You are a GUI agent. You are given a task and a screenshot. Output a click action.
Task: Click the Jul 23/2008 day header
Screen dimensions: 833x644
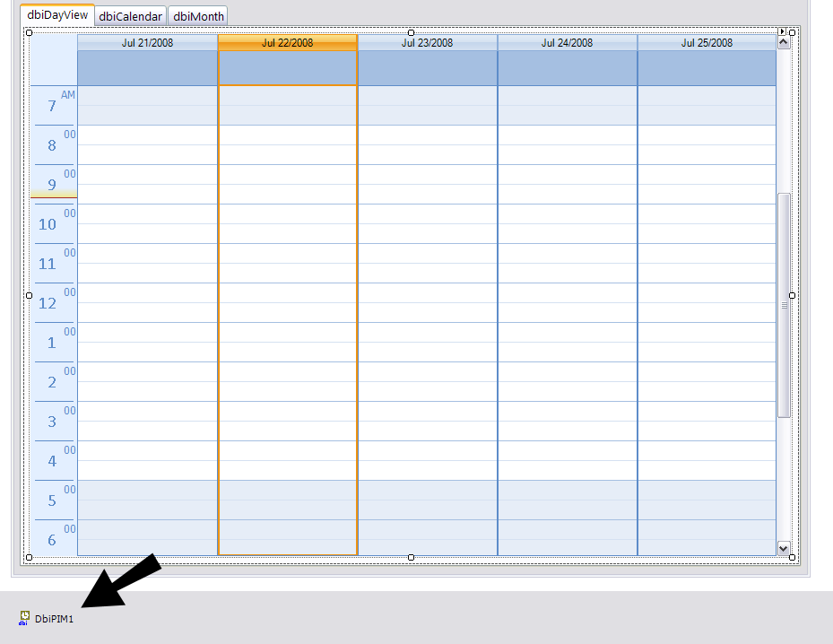coord(427,42)
